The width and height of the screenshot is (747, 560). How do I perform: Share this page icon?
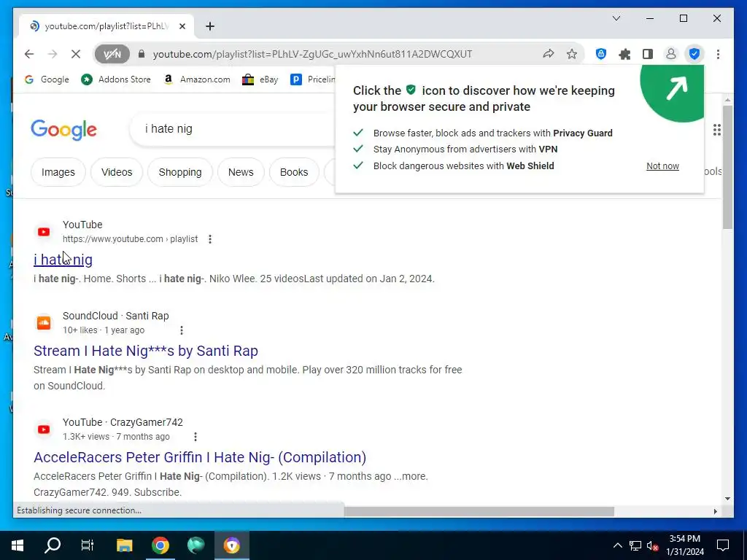tap(549, 54)
